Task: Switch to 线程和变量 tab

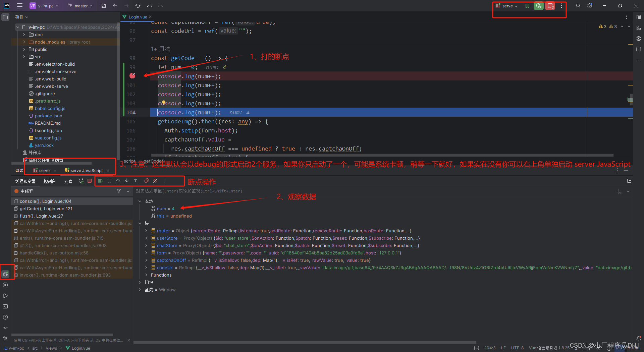Action: point(25,181)
